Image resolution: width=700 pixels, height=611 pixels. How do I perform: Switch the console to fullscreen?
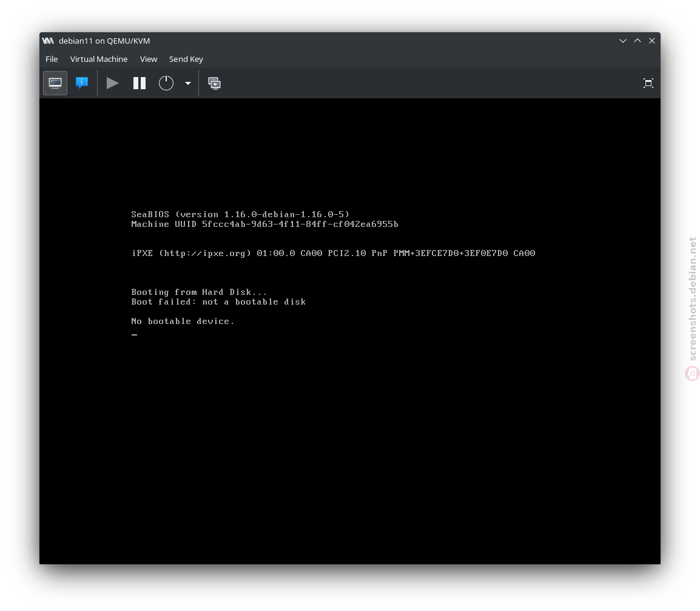point(648,83)
